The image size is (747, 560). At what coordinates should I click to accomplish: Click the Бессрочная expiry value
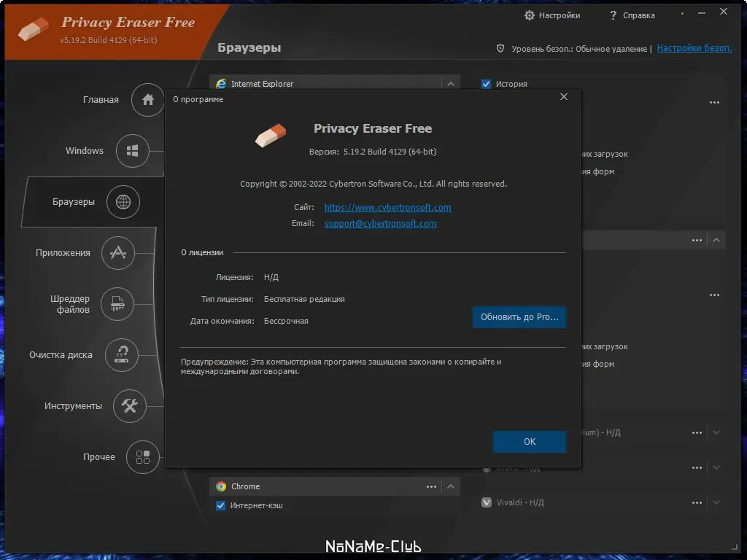click(286, 321)
